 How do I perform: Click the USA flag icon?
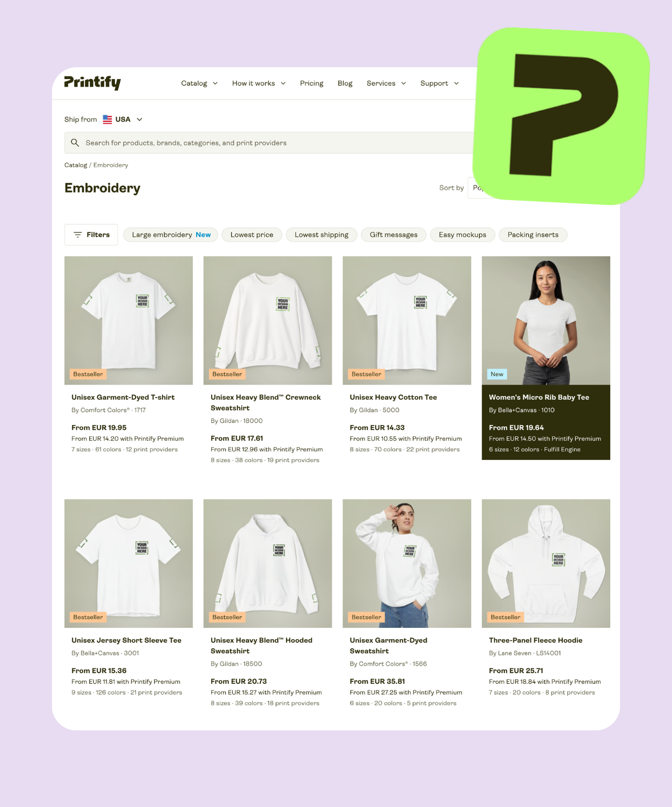tap(108, 119)
